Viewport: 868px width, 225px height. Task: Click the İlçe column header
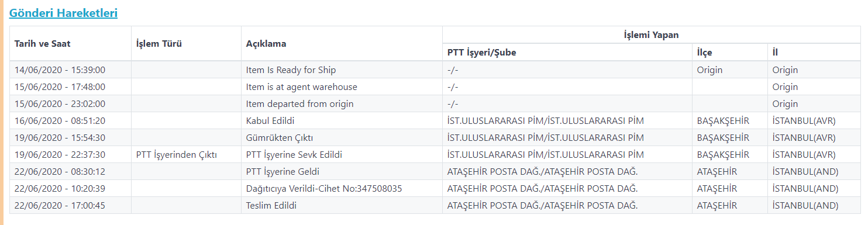[x=730, y=52]
